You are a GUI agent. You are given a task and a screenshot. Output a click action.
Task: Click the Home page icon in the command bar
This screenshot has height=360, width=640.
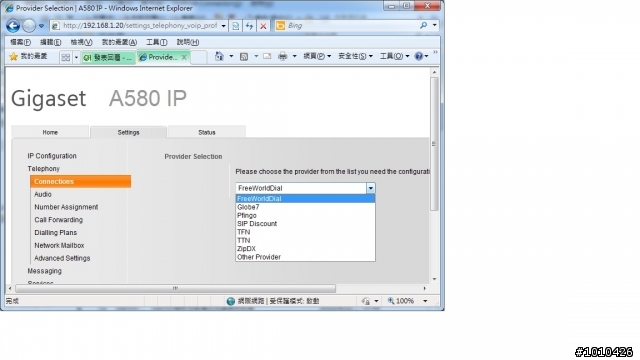click(219, 56)
